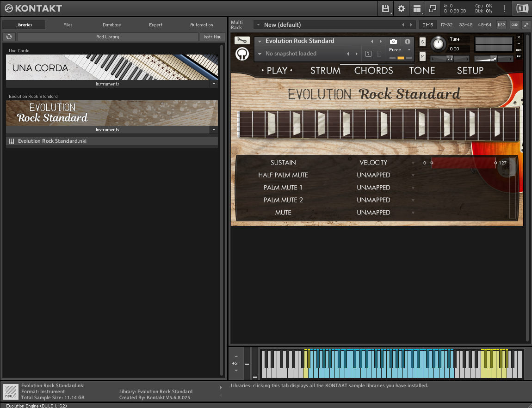The height and width of the screenshot is (408, 532).
Task: Open the snapshot list dropdown arrow
Action: click(260, 54)
